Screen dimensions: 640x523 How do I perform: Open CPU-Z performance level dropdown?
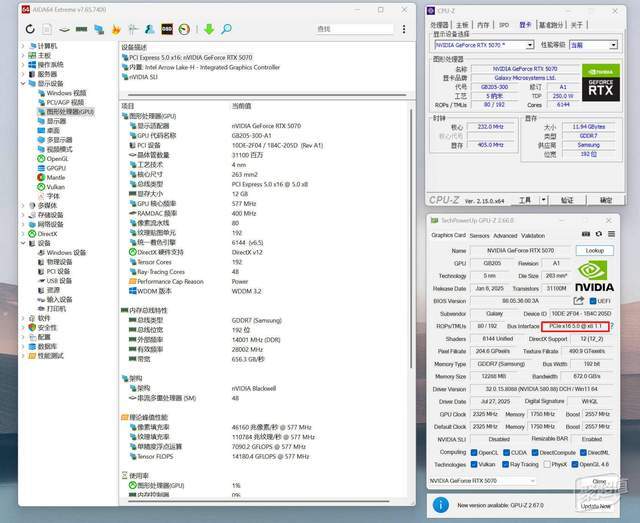[613, 45]
